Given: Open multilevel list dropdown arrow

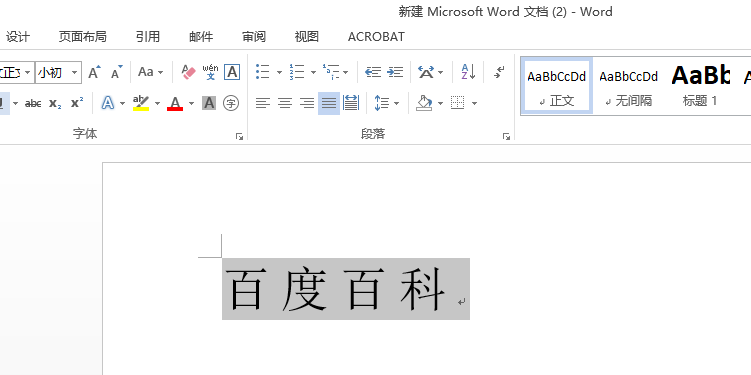Looking at the screenshot, I should click(346, 72).
